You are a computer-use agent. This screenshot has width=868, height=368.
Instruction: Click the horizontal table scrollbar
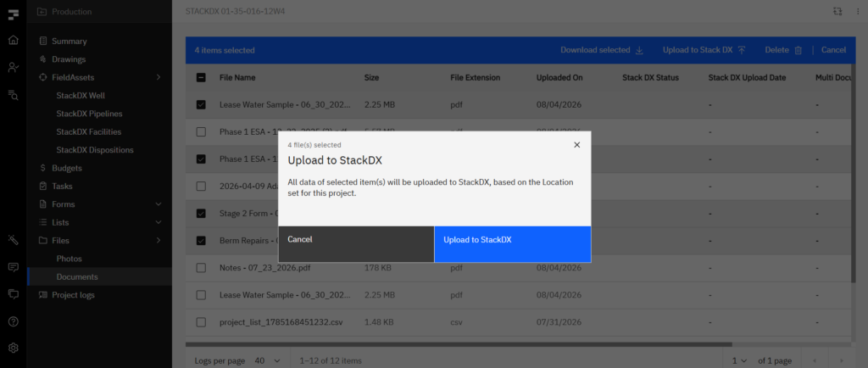tap(459, 345)
